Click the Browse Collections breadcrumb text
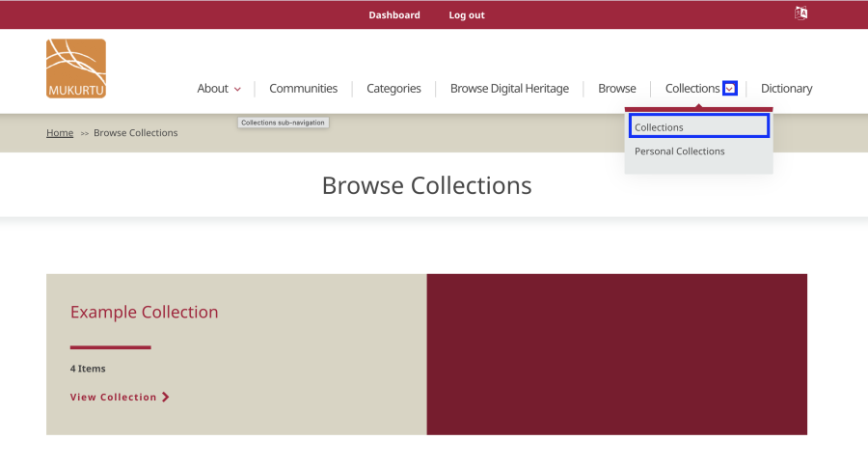The width and height of the screenshot is (868, 468). pyautogui.click(x=136, y=133)
